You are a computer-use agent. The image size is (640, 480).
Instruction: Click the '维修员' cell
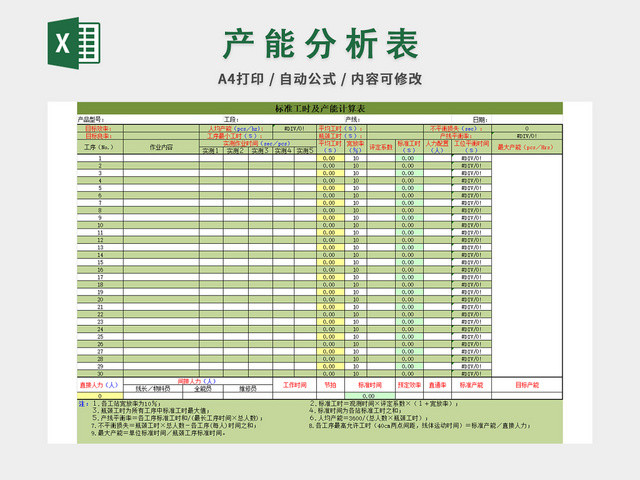point(248,389)
